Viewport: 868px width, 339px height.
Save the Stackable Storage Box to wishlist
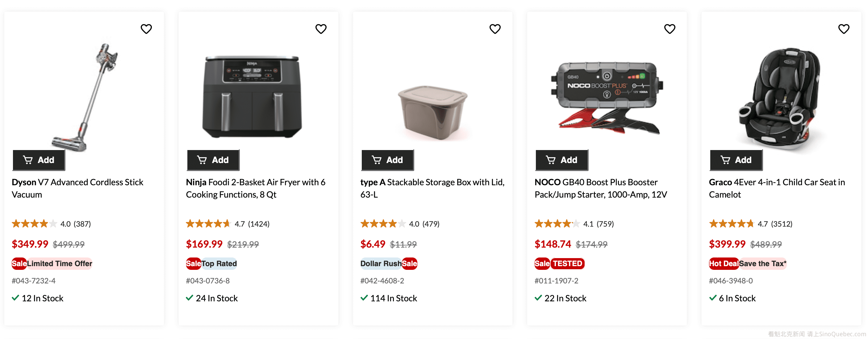[x=495, y=29]
